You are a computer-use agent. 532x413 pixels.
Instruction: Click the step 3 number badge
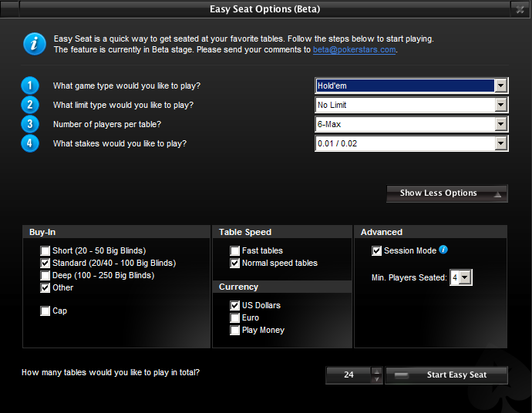tap(29, 124)
